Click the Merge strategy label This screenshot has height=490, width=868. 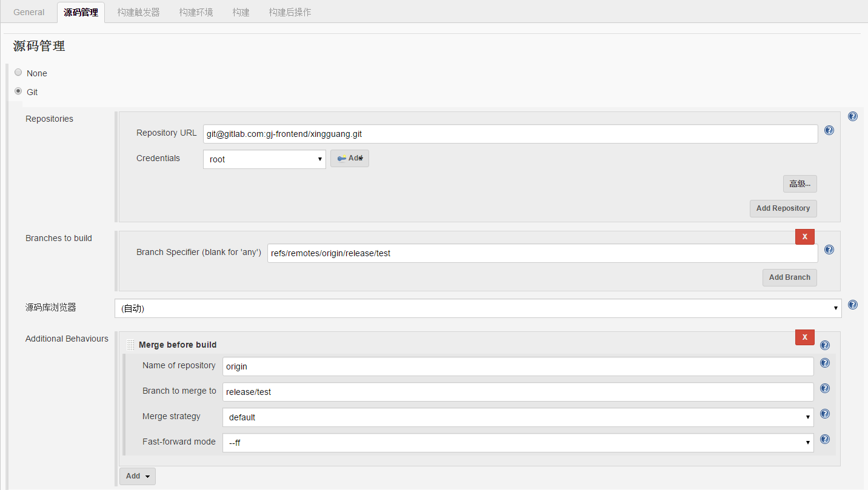click(172, 416)
